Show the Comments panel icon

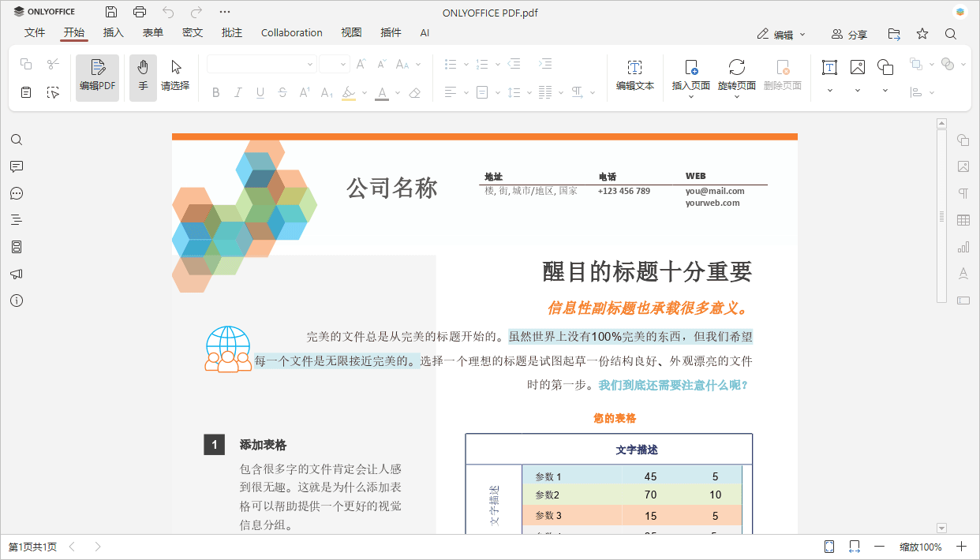click(x=17, y=166)
